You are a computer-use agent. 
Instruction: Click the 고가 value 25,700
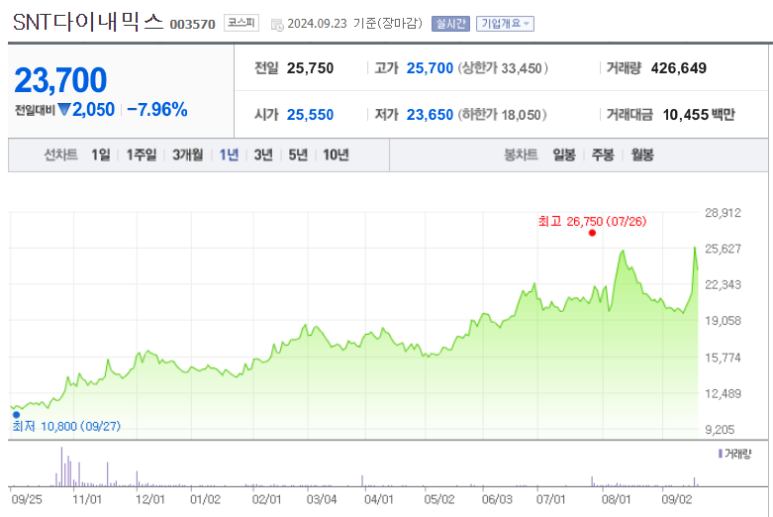click(429, 68)
